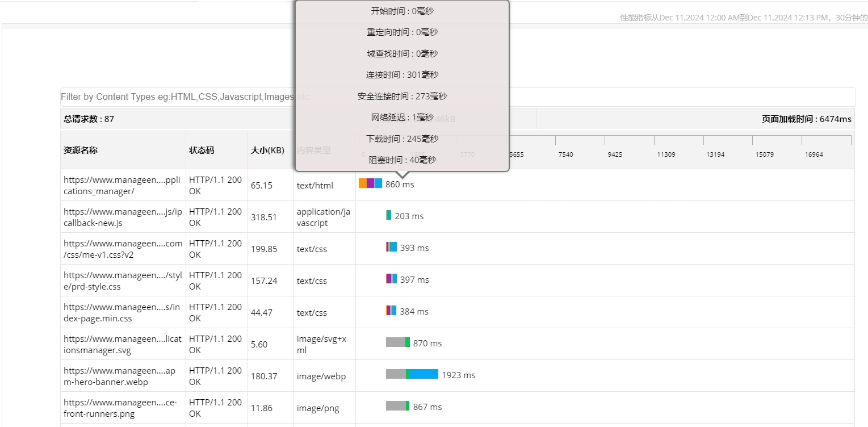Click the application/javascript content type cell

tap(324, 217)
